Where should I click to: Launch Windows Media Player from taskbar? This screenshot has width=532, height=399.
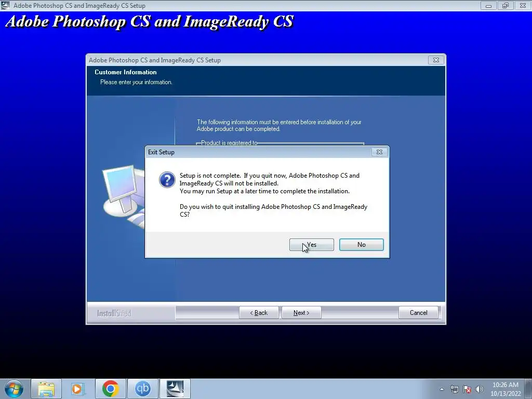tap(78, 389)
